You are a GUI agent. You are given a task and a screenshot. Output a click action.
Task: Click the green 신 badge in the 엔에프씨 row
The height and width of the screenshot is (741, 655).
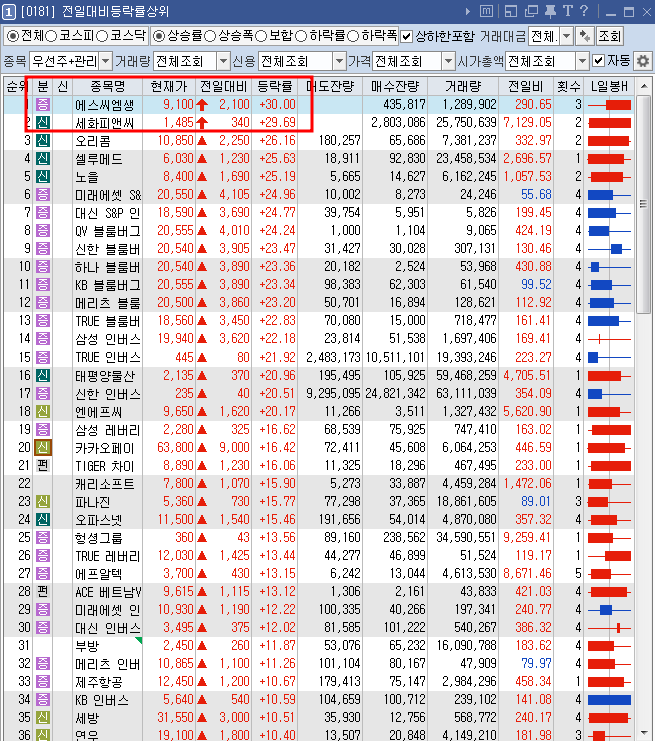43,411
